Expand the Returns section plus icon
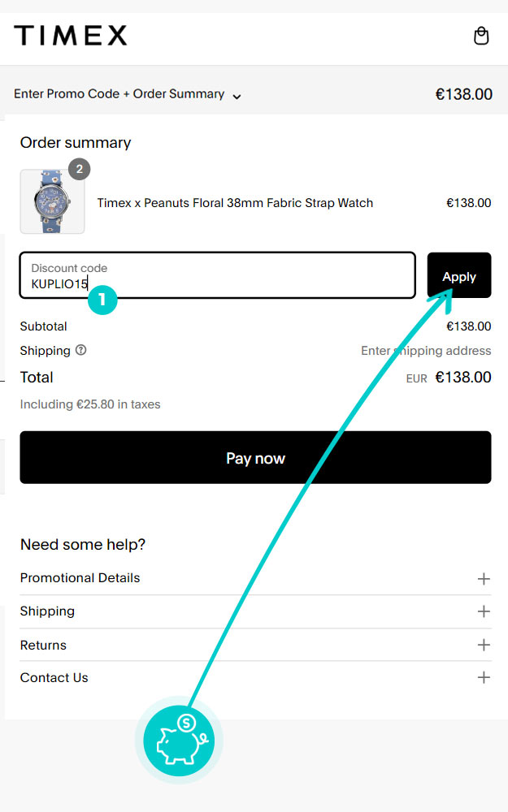Viewport: 508px width, 812px height. click(484, 645)
